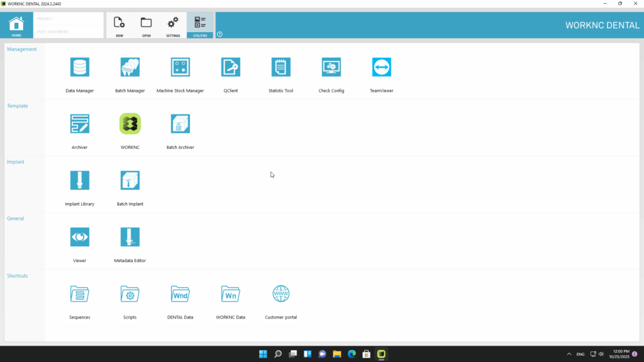Visit the Customer portal link

[281, 294]
